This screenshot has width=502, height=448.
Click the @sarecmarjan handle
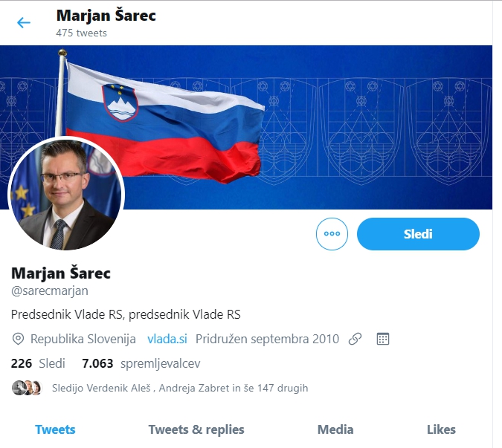click(50, 291)
